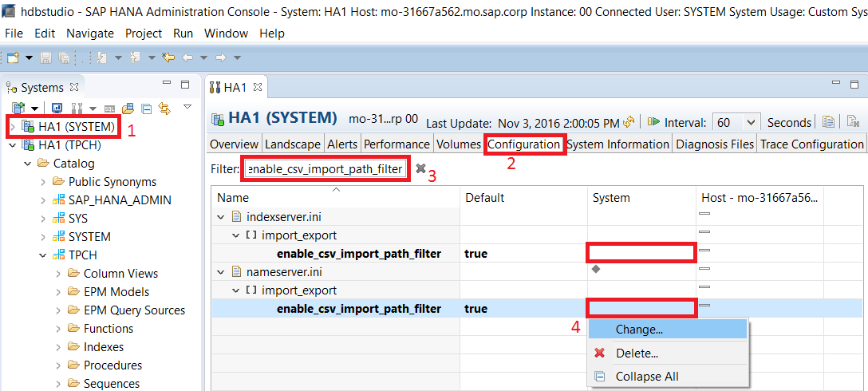
Task: Open the Back history dropdown arrow
Action: coord(203,57)
